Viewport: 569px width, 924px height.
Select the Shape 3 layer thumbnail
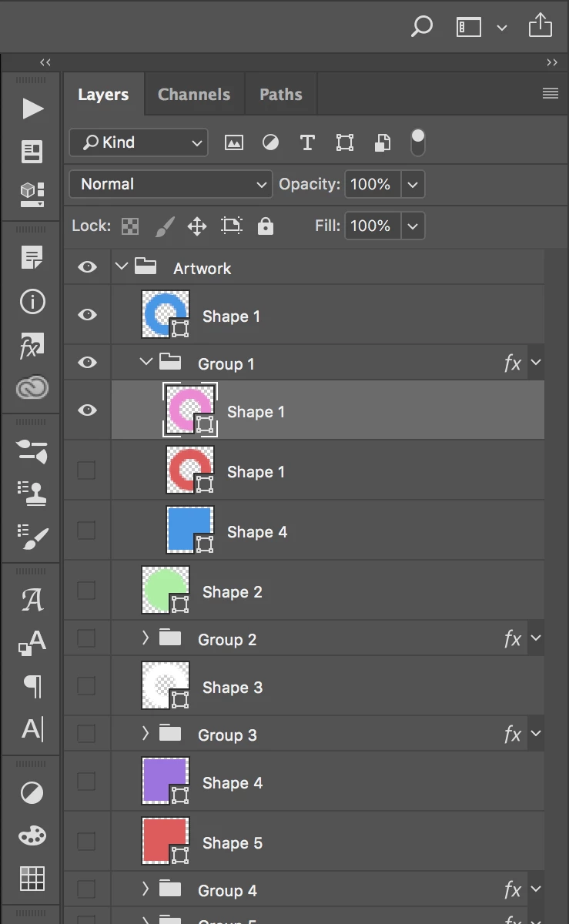(x=166, y=686)
